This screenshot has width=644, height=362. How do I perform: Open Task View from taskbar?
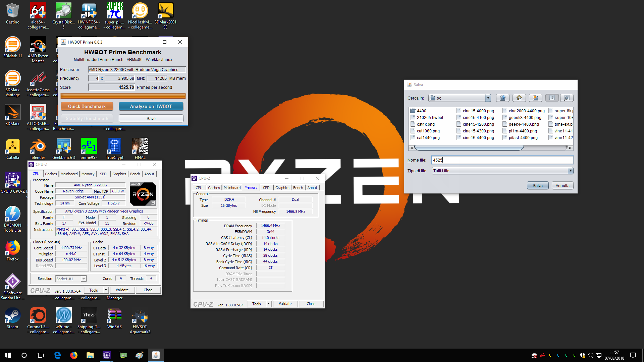[x=40, y=355]
